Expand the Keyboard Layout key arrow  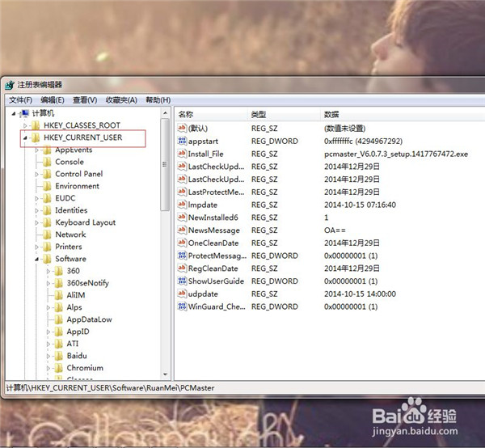pos(37,223)
